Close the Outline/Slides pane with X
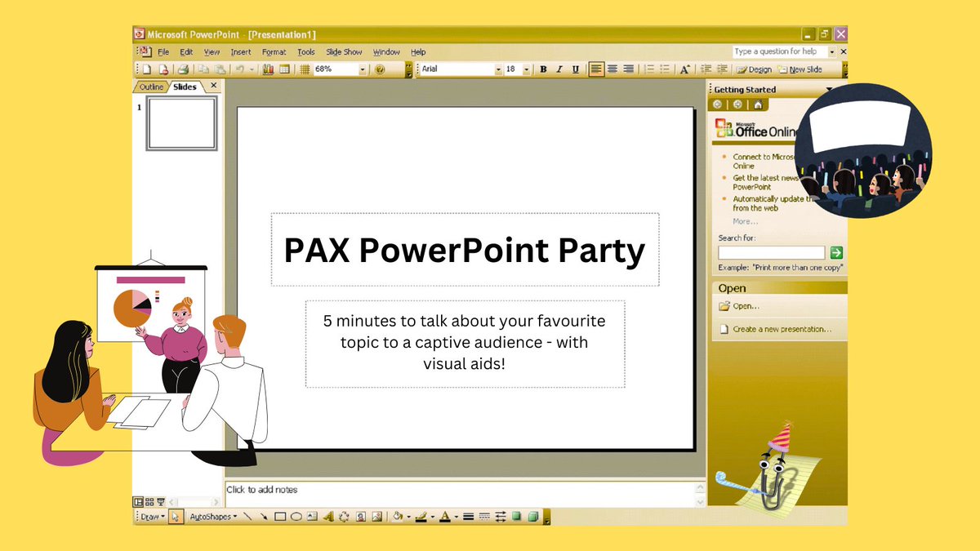 pos(214,86)
